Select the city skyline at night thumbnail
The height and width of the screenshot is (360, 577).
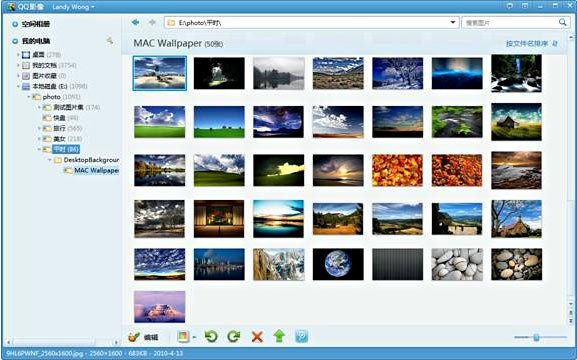click(219, 264)
